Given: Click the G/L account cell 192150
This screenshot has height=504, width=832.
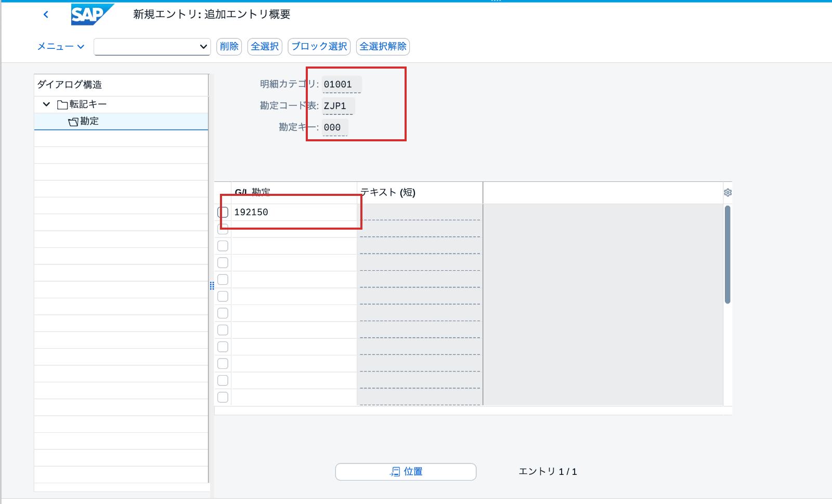Looking at the screenshot, I should [294, 212].
